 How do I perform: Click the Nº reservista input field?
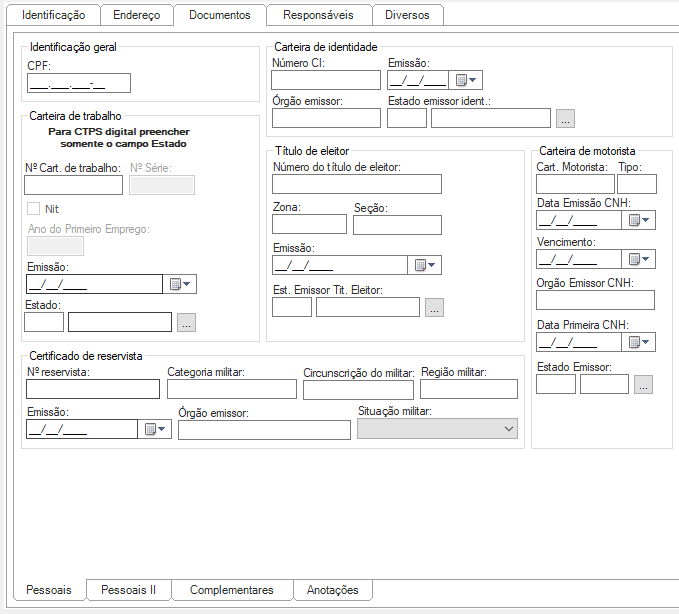pos(92,390)
